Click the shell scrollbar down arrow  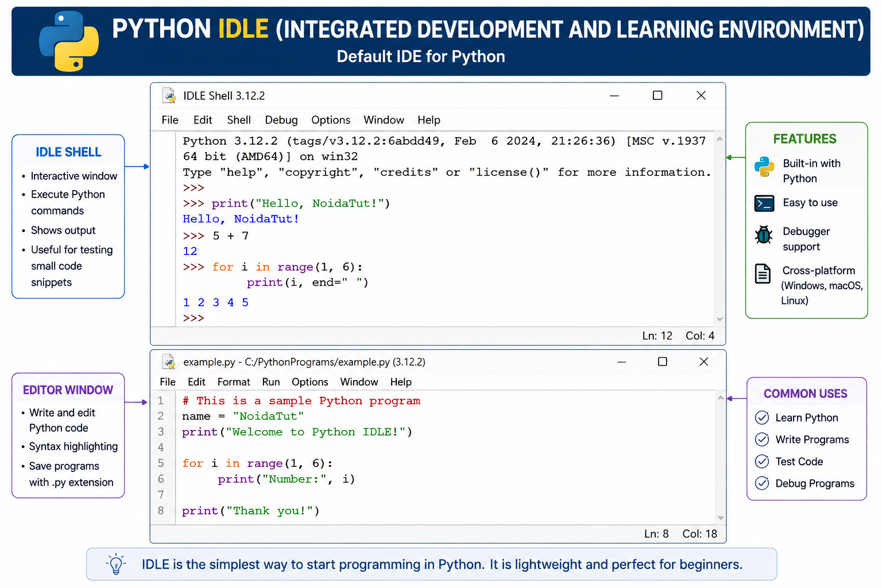[x=719, y=319]
